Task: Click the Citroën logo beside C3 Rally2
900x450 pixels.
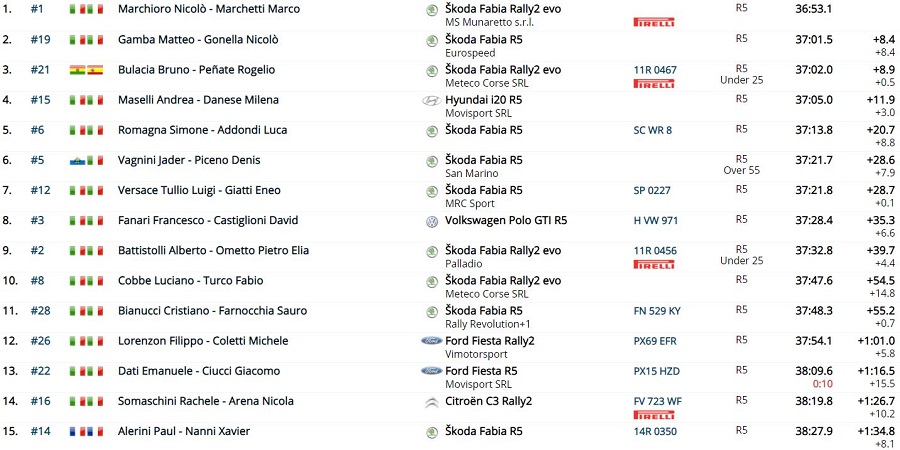Action: click(x=431, y=403)
